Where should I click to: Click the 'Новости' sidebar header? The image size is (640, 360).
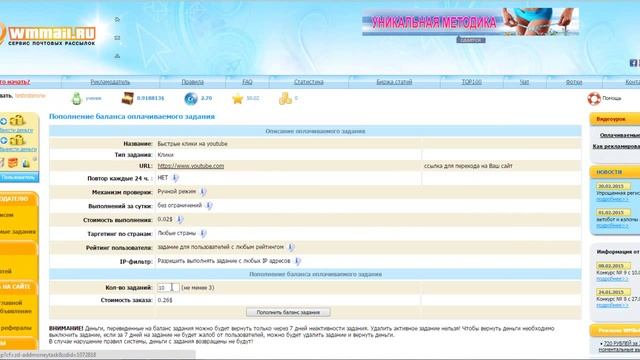(x=614, y=172)
